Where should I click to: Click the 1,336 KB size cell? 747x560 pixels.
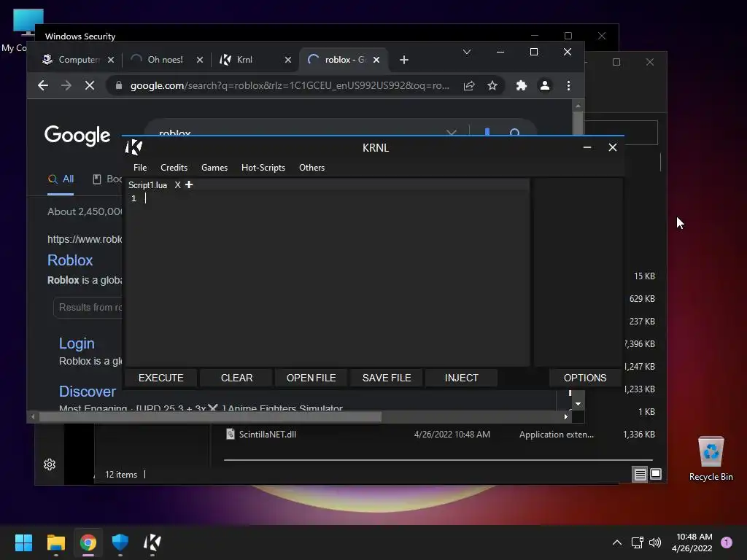coord(639,435)
